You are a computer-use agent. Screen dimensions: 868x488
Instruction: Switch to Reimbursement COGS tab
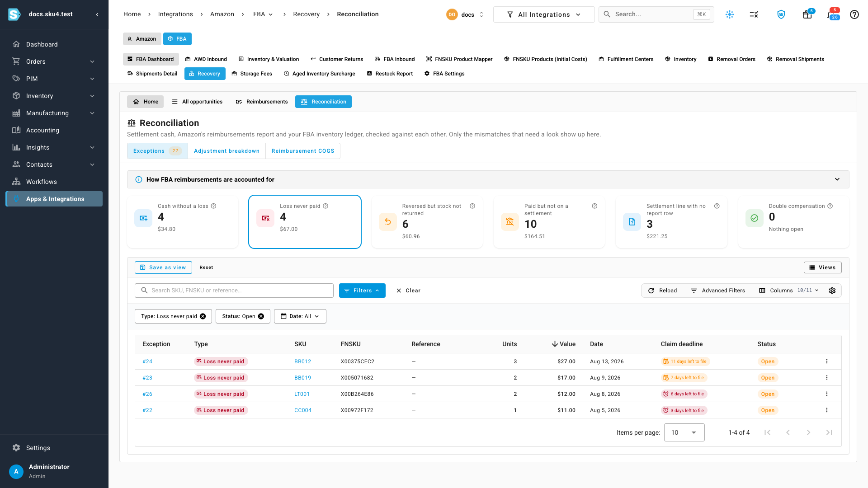[x=302, y=151]
